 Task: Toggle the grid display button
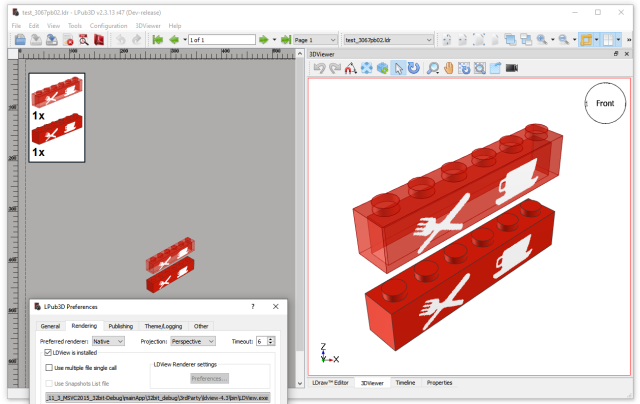pyautogui.click(x=608, y=40)
